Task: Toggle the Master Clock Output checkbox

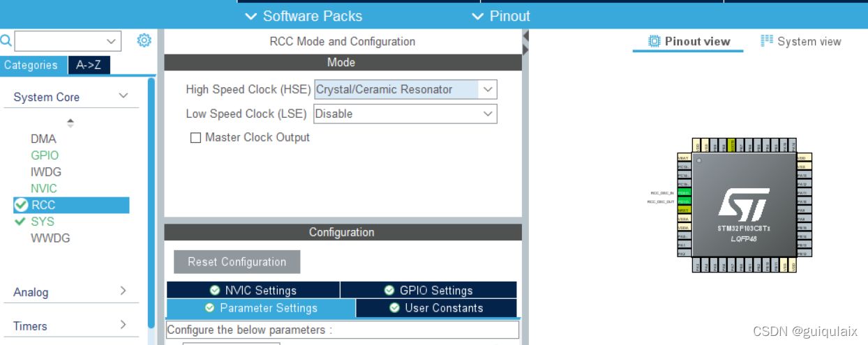Action: point(195,138)
